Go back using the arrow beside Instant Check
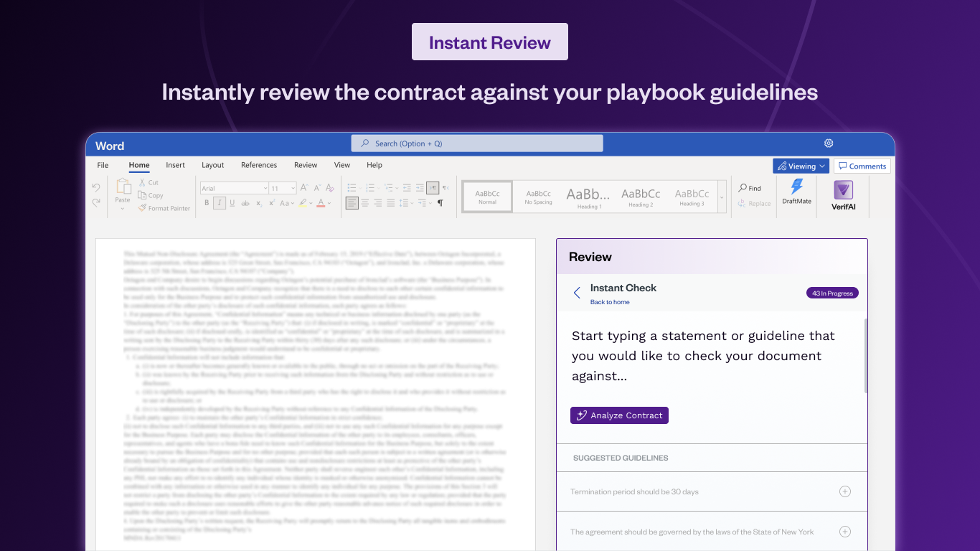Viewport: 980px width, 551px height. [577, 293]
